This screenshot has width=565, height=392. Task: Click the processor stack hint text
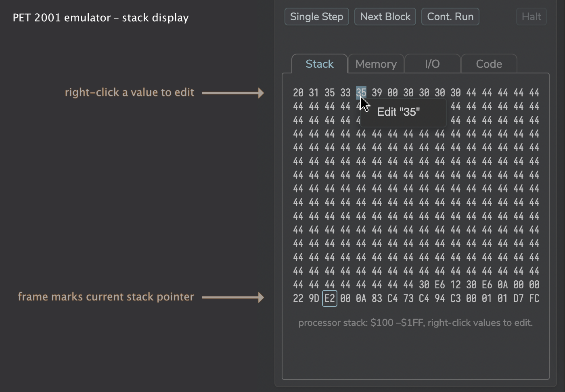click(416, 323)
